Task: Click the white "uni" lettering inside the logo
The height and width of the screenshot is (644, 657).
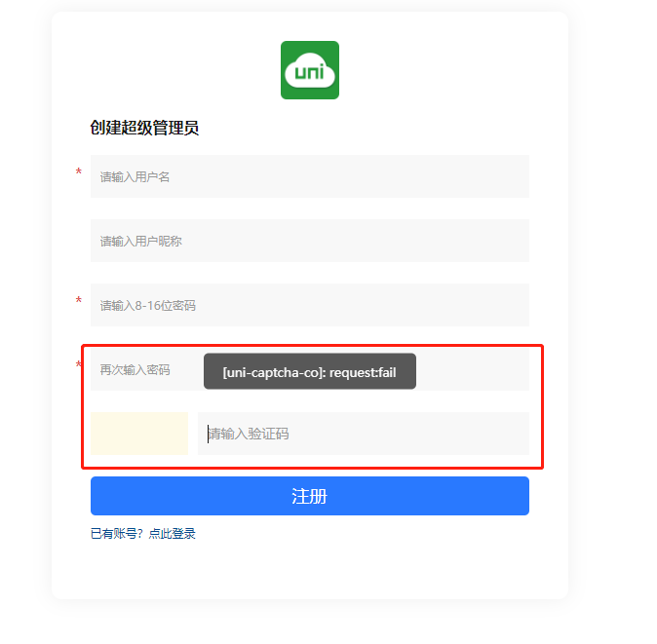Action: pyautogui.click(x=309, y=73)
